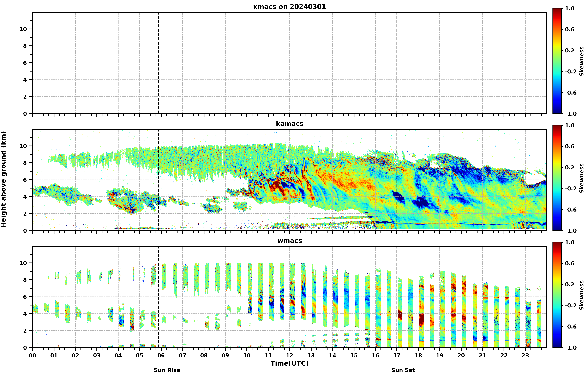Click the 'kamacs' panel title

pos(290,124)
